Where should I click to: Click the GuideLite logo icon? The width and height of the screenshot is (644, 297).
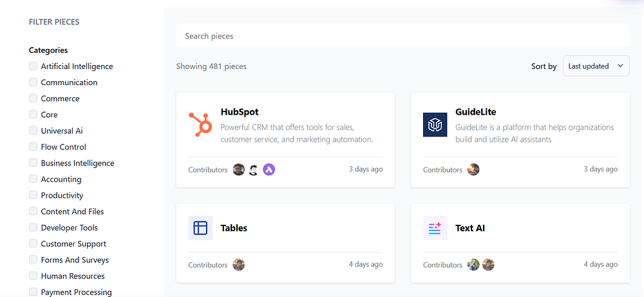[x=435, y=124]
